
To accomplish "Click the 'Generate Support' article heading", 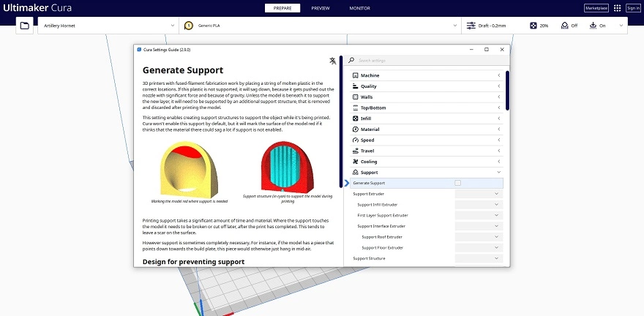I will pyautogui.click(x=183, y=70).
